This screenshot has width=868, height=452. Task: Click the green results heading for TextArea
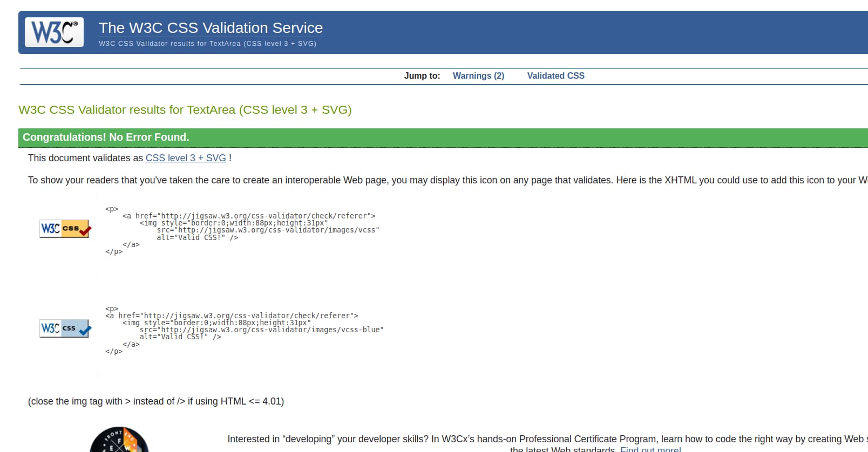point(185,110)
